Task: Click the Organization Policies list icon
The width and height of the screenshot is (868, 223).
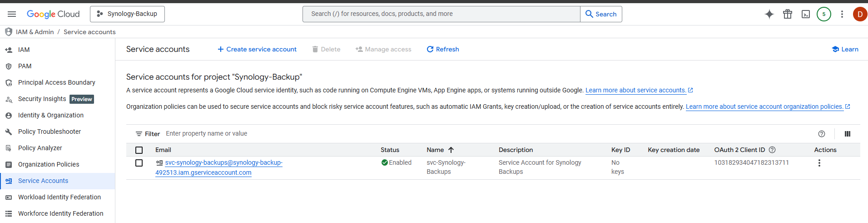Action: tap(9, 164)
